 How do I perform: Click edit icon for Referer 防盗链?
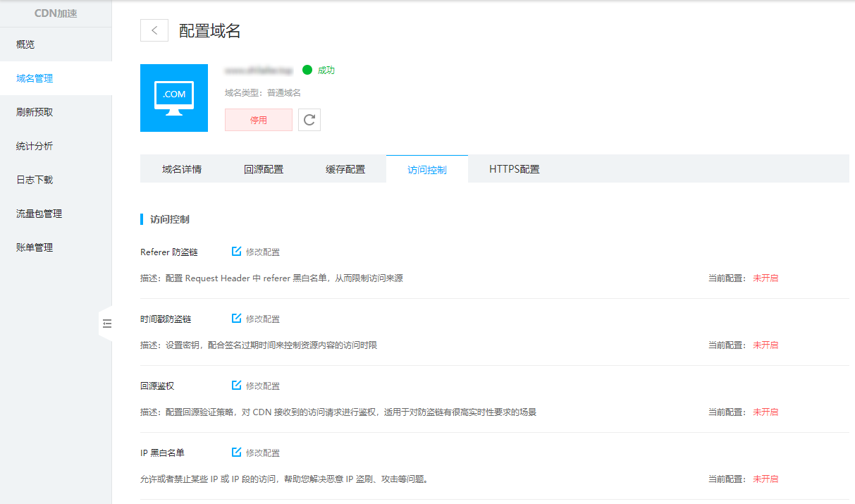(x=237, y=252)
